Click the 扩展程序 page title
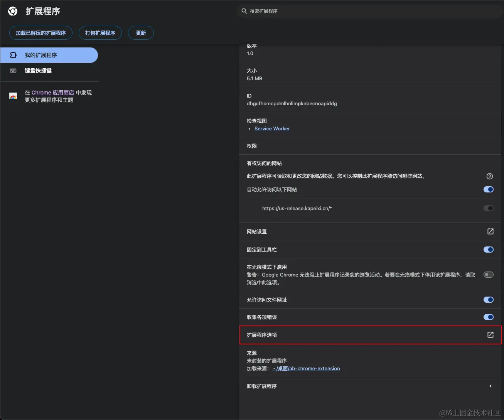This screenshot has height=420, width=504. [x=43, y=11]
